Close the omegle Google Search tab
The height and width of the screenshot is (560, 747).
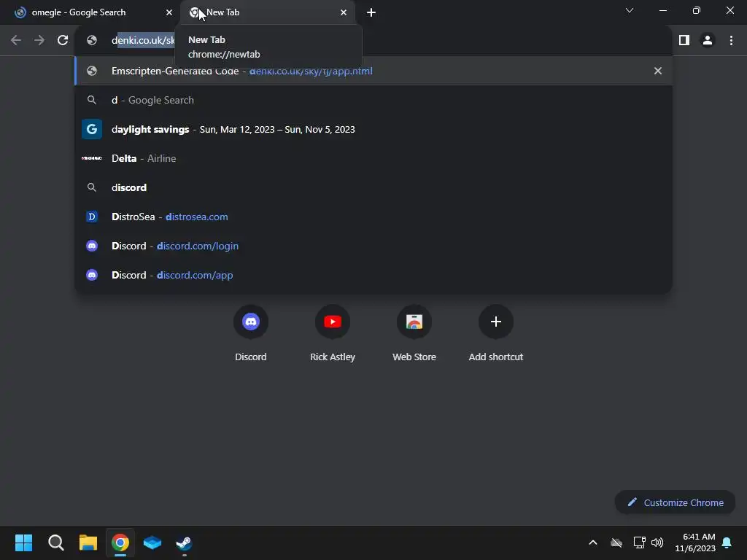click(169, 13)
